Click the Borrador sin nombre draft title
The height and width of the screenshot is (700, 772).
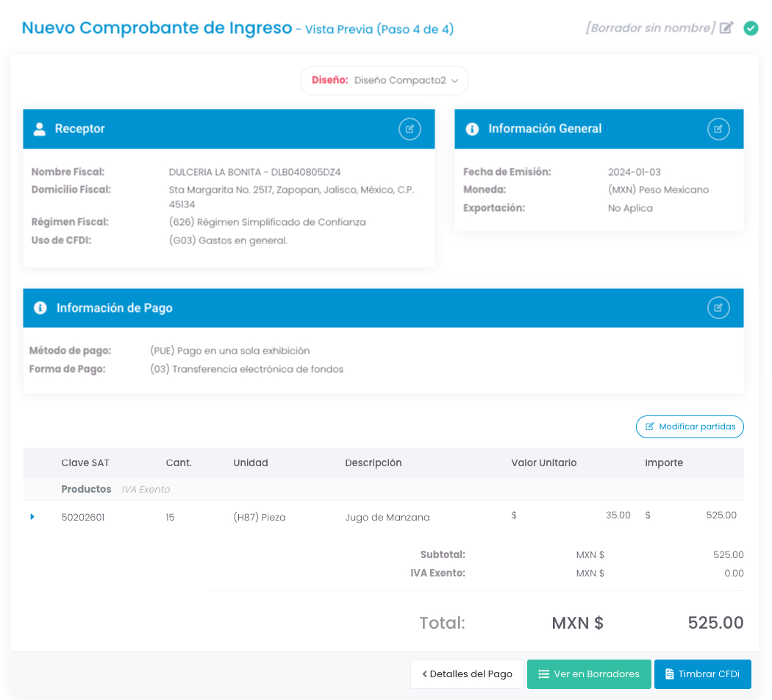coord(650,28)
